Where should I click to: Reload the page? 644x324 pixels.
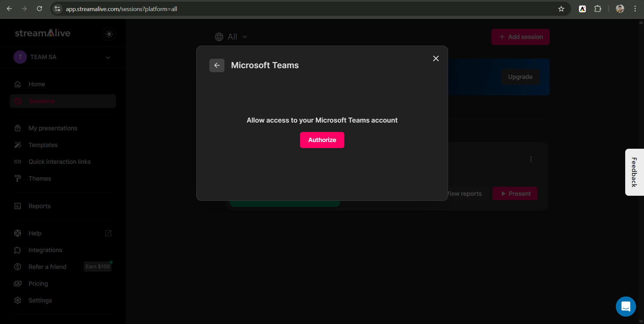(39, 9)
